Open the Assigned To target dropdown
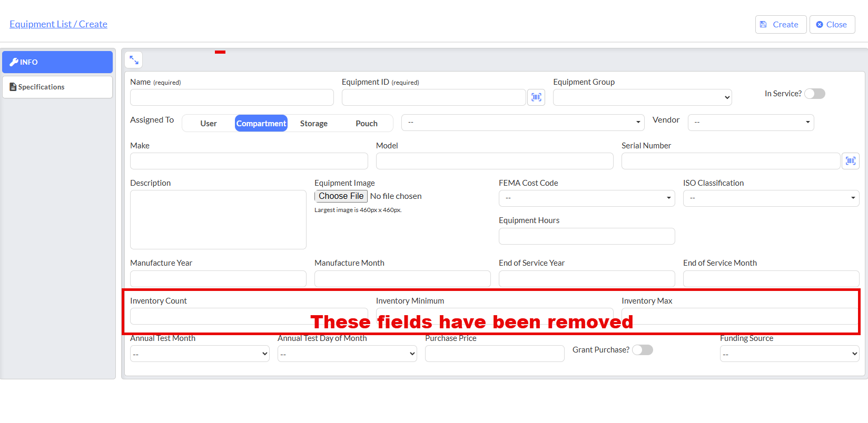Screen dimensions: 868x423 click(523, 123)
